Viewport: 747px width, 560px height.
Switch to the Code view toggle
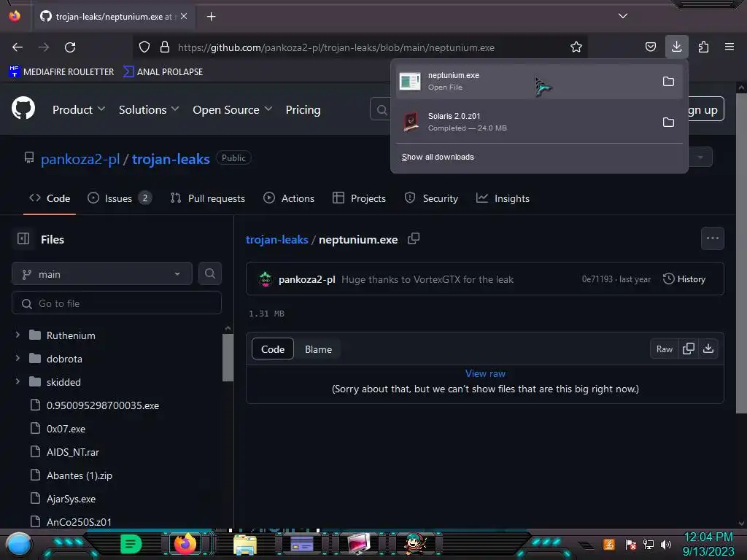[x=273, y=349]
